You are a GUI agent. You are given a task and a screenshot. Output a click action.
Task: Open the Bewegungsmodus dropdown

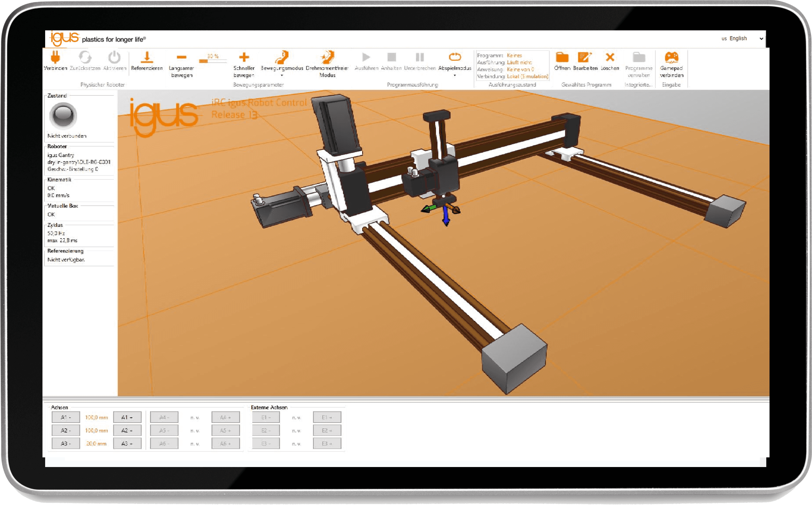[x=282, y=76]
